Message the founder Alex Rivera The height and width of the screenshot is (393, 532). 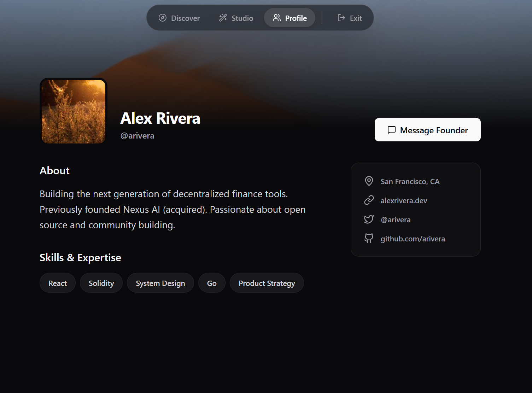428,130
